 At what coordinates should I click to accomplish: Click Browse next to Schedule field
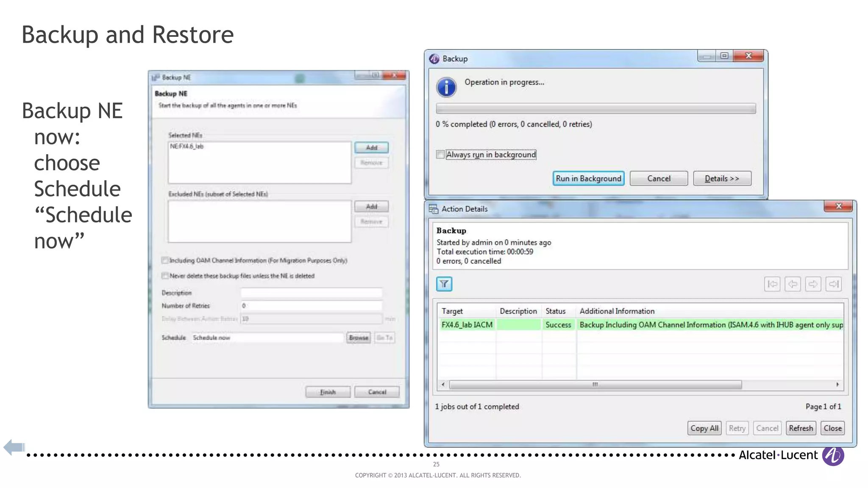pyautogui.click(x=359, y=338)
